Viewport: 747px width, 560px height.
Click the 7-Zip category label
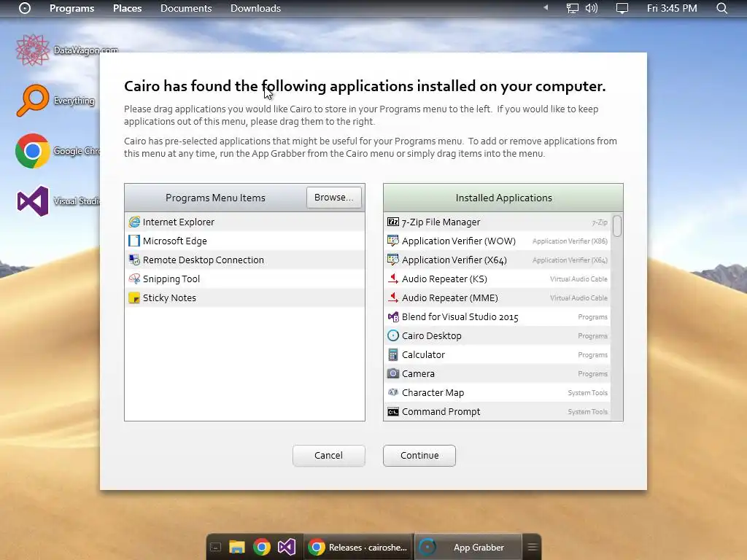click(x=600, y=222)
